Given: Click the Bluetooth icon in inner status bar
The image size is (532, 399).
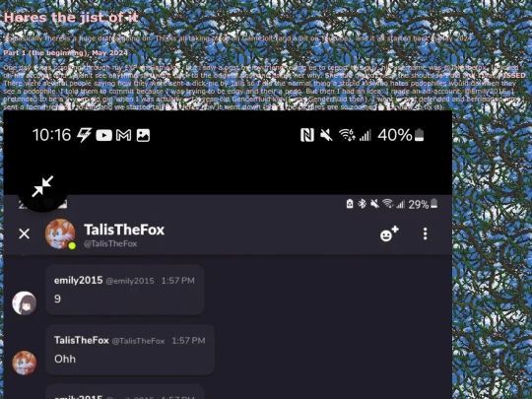Looking at the screenshot, I should [x=363, y=204].
